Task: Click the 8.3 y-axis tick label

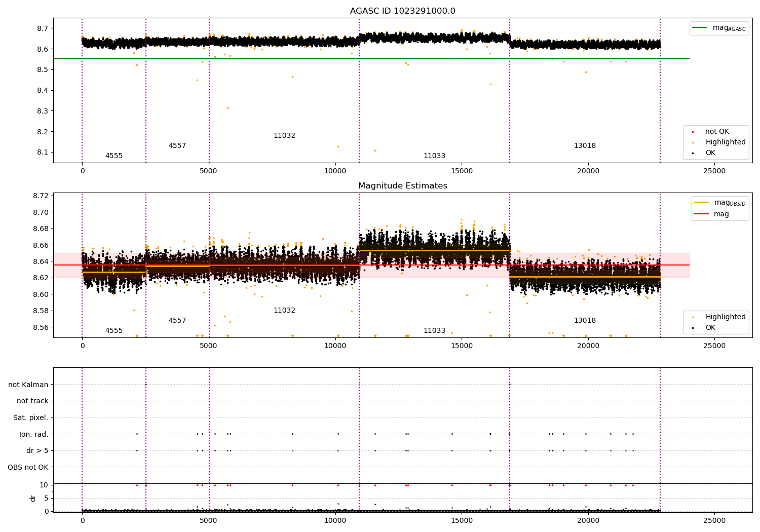Action: point(42,111)
